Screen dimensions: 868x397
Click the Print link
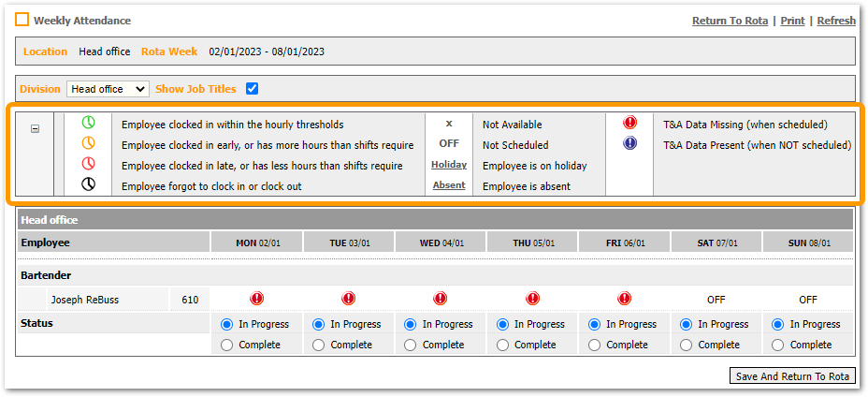coord(792,21)
